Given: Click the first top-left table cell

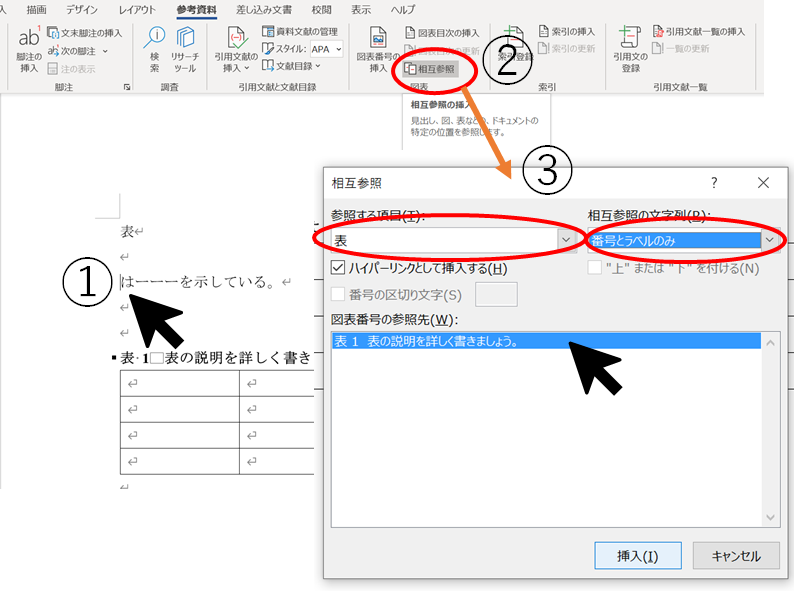Looking at the screenshot, I should [180, 383].
